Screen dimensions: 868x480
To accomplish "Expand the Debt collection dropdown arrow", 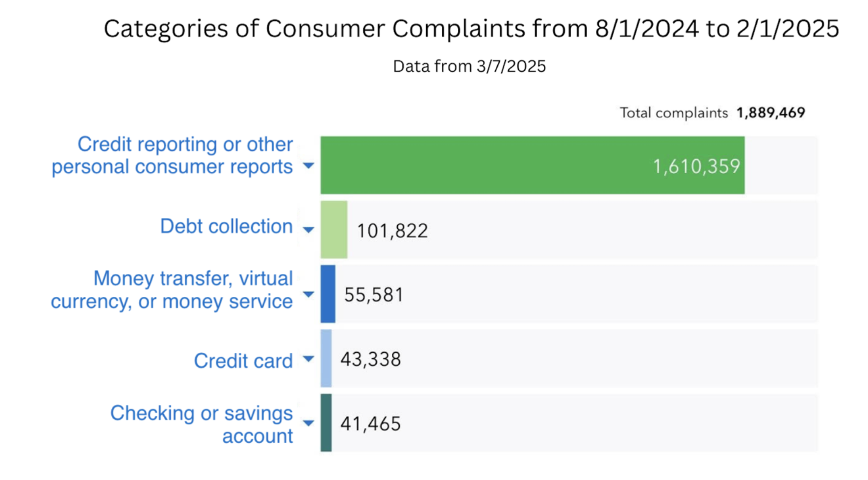I will tap(308, 230).
